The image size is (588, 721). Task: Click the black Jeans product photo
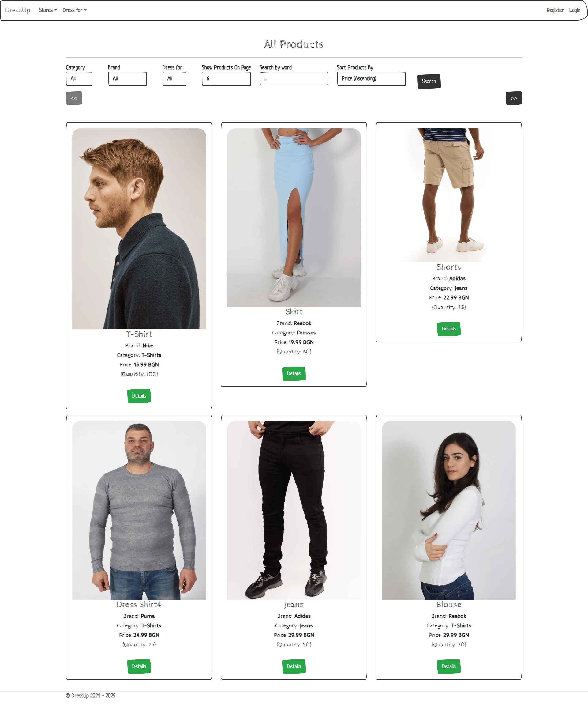click(294, 510)
